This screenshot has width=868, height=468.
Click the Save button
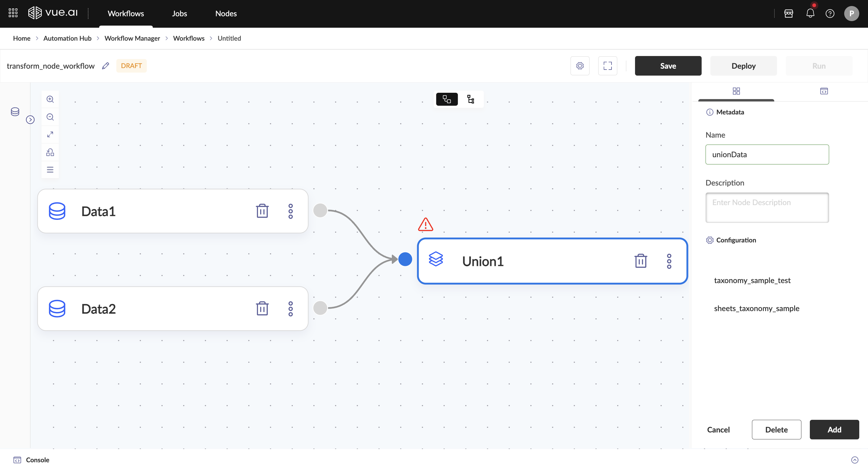point(668,66)
